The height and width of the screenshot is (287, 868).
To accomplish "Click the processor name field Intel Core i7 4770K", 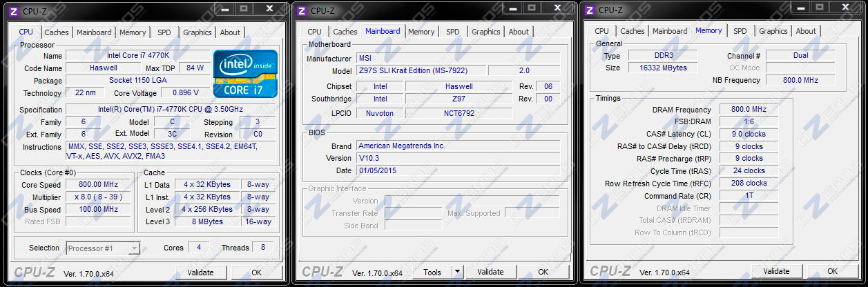I will tap(137, 56).
